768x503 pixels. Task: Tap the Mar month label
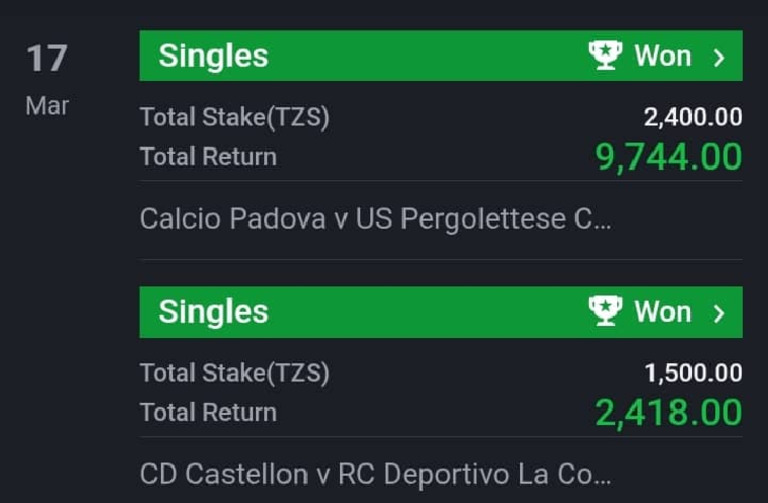pyautogui.click(x=47, y=106)
